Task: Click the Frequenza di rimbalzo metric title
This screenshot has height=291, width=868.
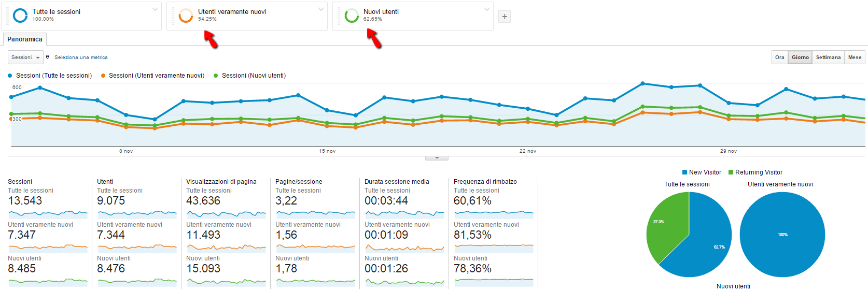Action: [485, 182]
